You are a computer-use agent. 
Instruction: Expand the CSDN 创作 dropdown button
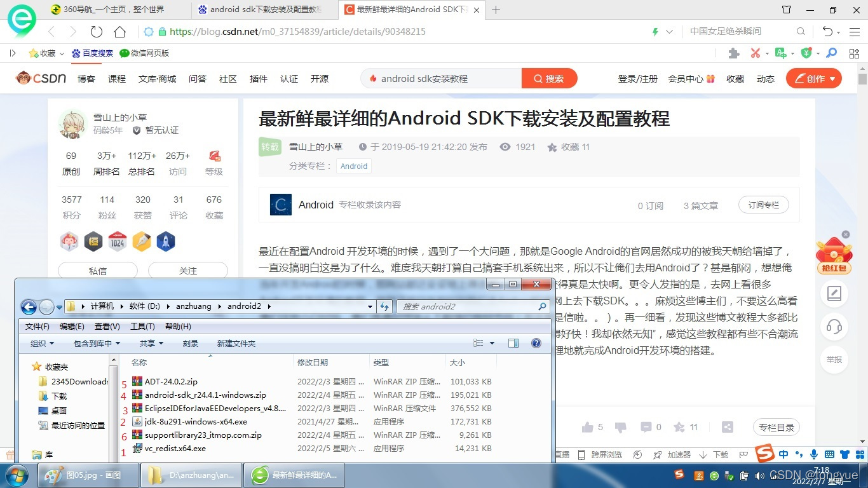[x=813, y=79]
